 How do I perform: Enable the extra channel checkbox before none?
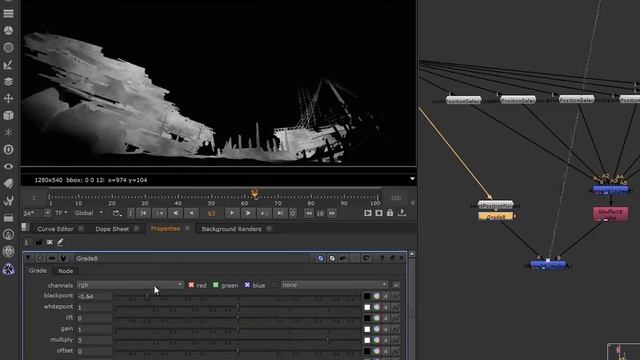[274, 285]
